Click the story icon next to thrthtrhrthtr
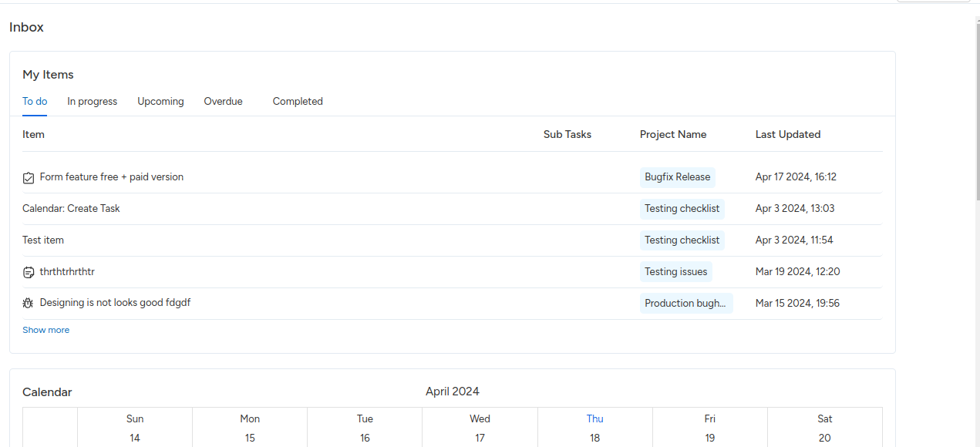This screenshot has height=447, width=980. (x=29, y=272)
